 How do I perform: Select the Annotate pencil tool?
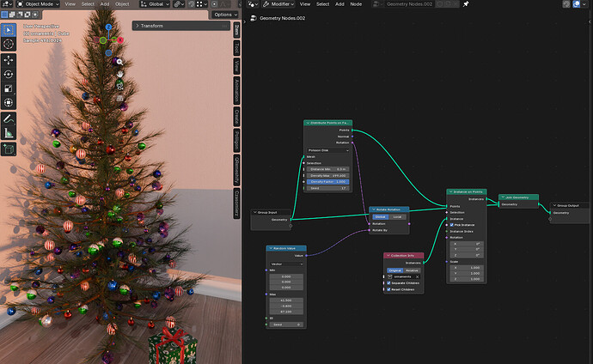(9, 119)
